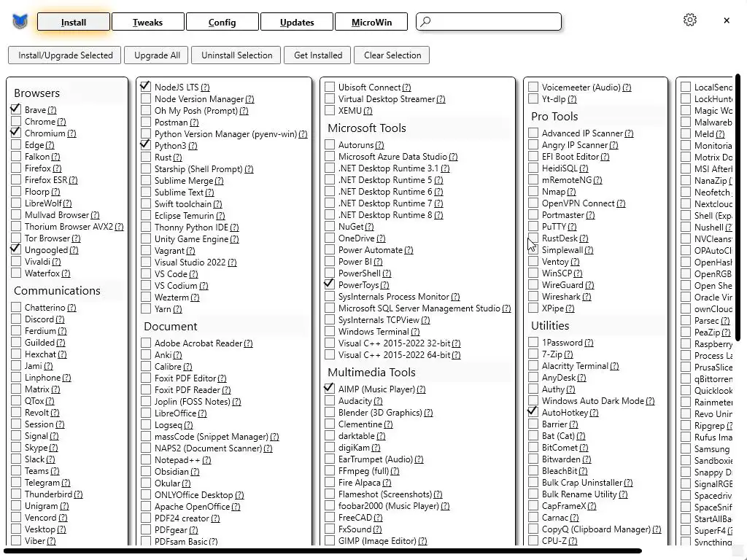Check the Visual Studio 2022 checkbox
Viewport: 747px width, 560px height.
[146, 262]
